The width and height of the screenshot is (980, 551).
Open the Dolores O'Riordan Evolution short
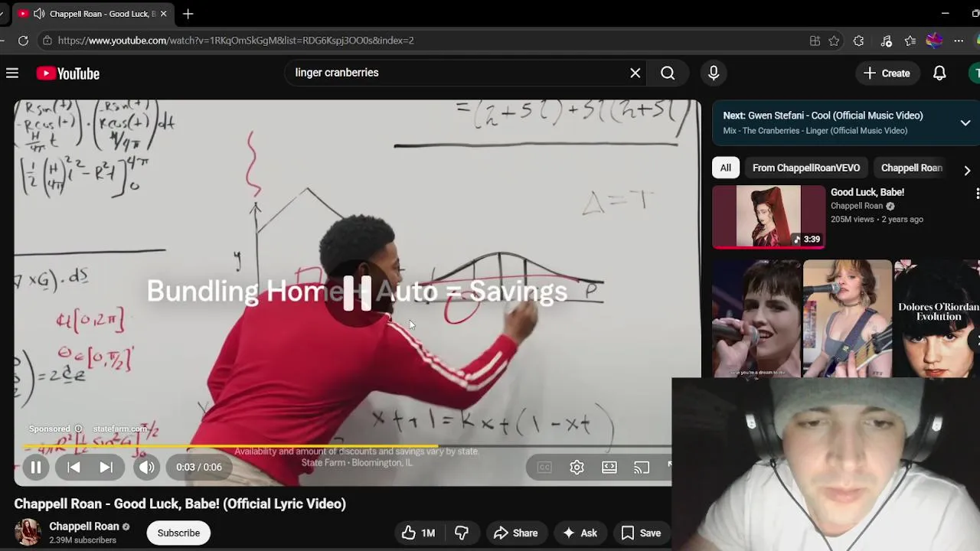[937, 319]
